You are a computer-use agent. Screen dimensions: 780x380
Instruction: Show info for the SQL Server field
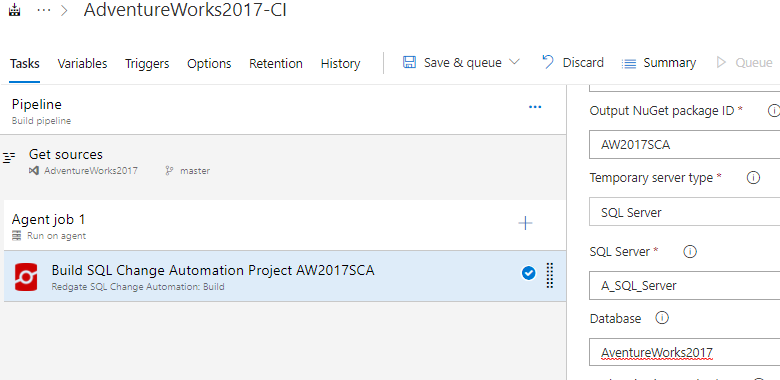tap(689, 252)
